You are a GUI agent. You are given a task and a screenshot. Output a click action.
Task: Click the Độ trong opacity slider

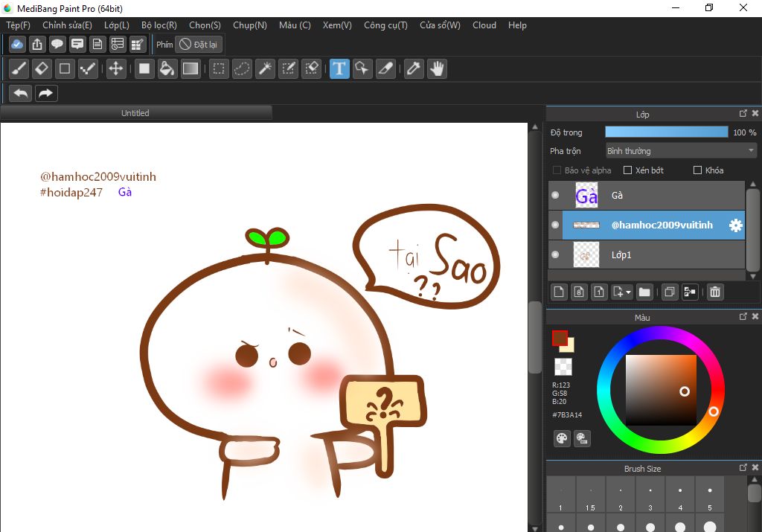tap(667, 132)
